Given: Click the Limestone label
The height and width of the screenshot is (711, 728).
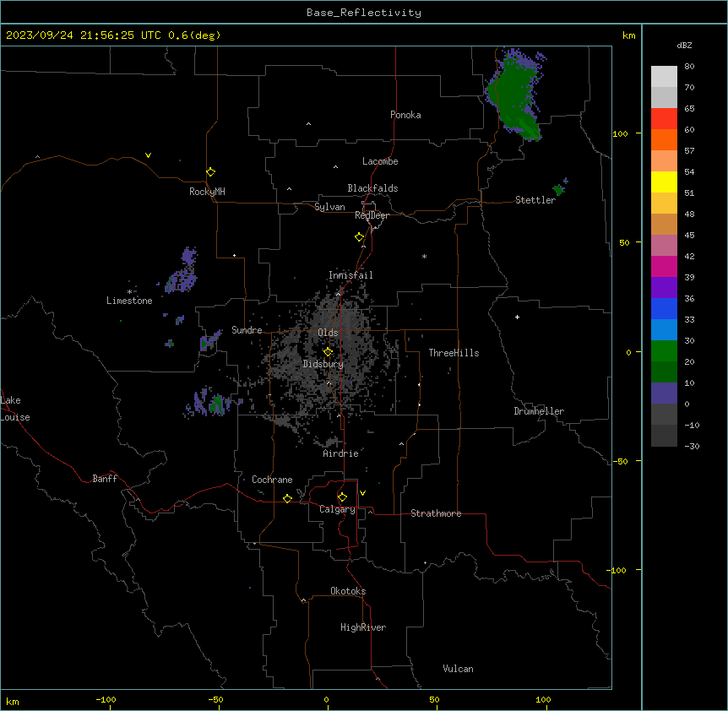Looking at the screenshot, I should tap(129, 301).
